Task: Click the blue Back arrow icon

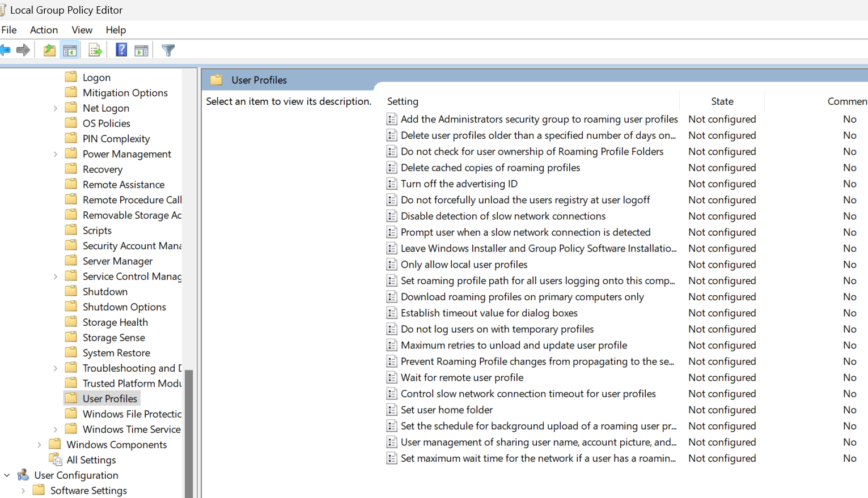Action: pyautogui.click(x=6, y=50)
